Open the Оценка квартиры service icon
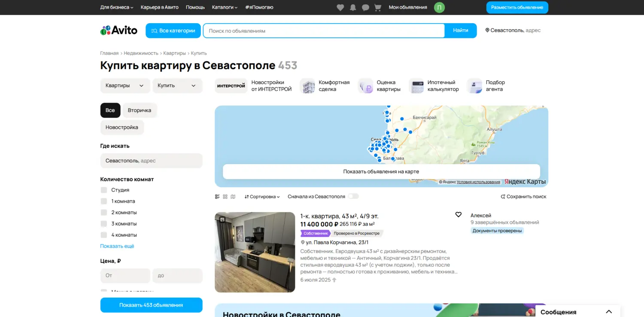 click(x=365, y=86)
